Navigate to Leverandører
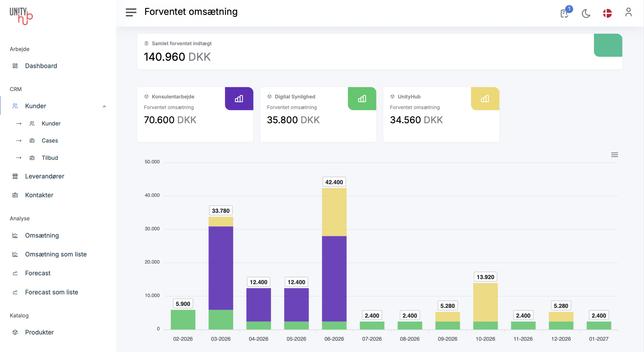Screen dimensions: 644x352 (45, 176)
